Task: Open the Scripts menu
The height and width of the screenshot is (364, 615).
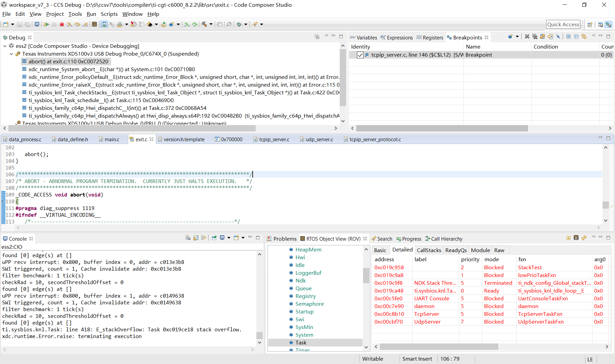Action: coord(109,14)
